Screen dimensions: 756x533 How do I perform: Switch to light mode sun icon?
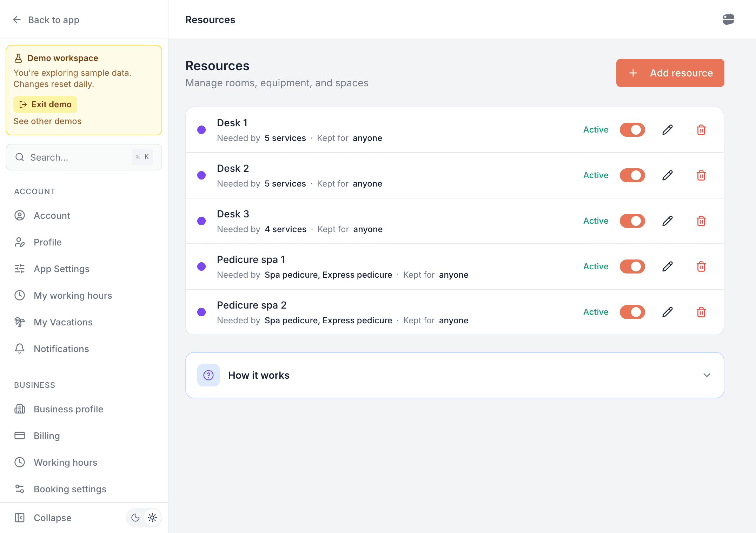pos(152,518)
